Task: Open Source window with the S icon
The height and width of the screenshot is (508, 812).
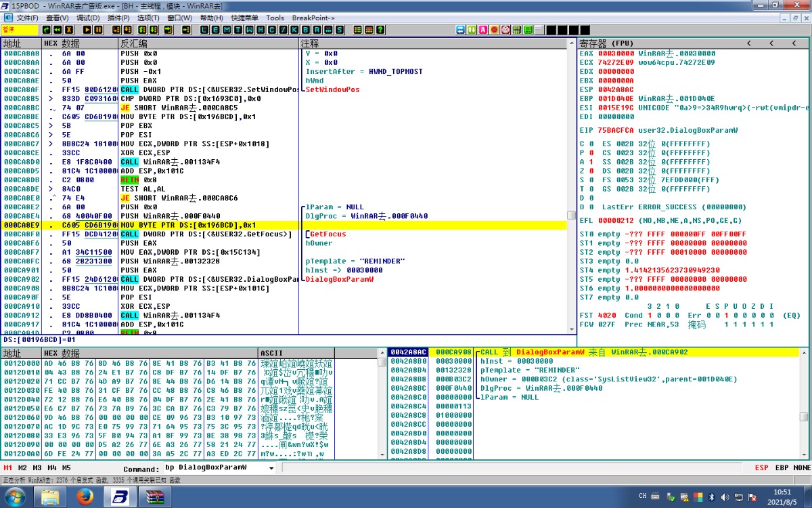Action: pos(339,30)
